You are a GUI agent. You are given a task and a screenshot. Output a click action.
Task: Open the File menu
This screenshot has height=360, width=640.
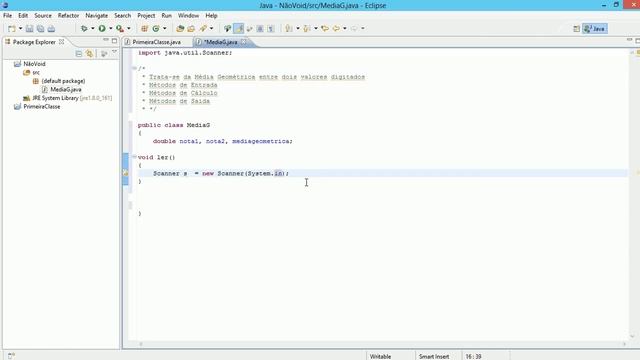tap(7, 16)
